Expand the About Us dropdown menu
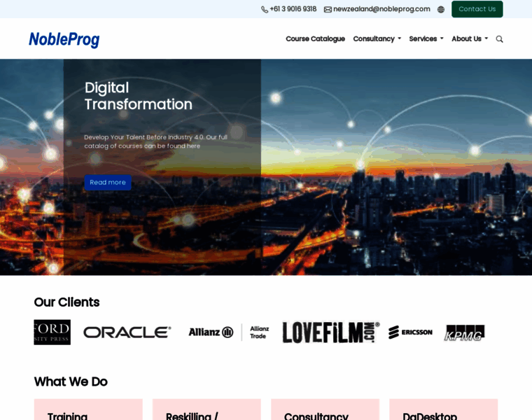The height and width of the screenshot is (420, 532). pos(470,39)
